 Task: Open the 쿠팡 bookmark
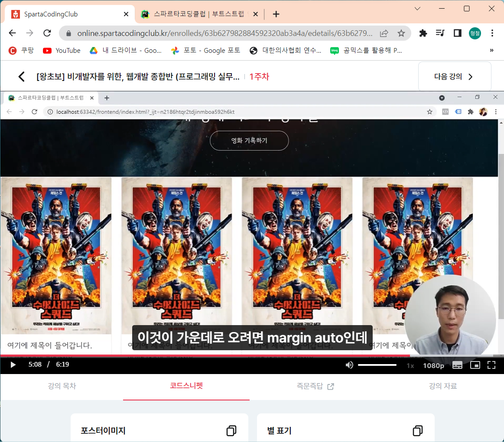(x=21, y=50)
